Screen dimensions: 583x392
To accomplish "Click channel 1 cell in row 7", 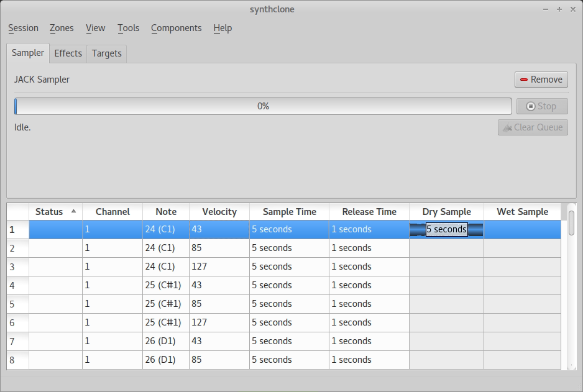I will click(112, 341).
